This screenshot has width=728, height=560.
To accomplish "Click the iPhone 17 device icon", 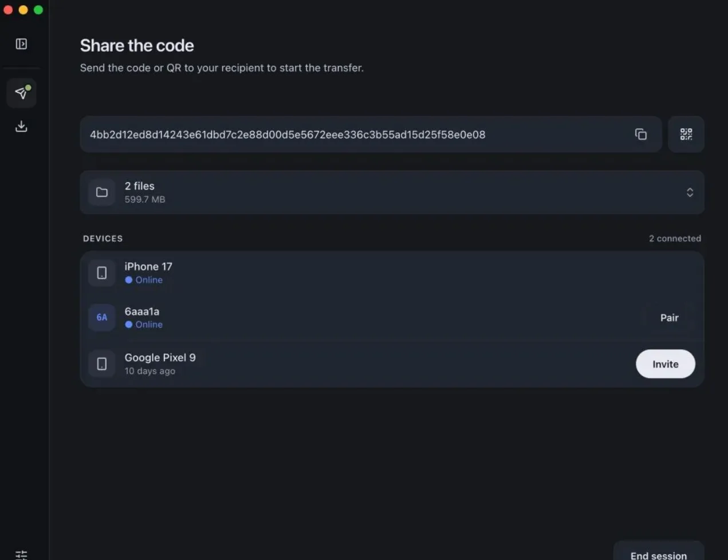I will point(102,273).
